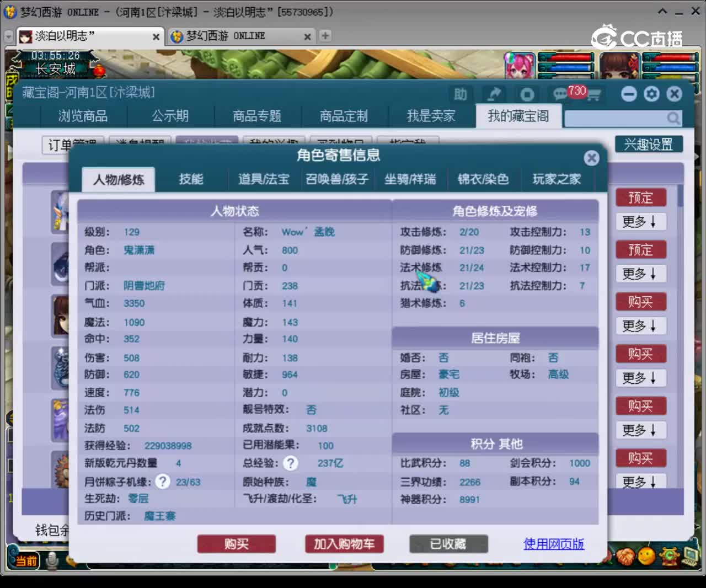Switch to 技能 tab in dialog
This screenshot has height=588, width=706.
tap(191, 179)
